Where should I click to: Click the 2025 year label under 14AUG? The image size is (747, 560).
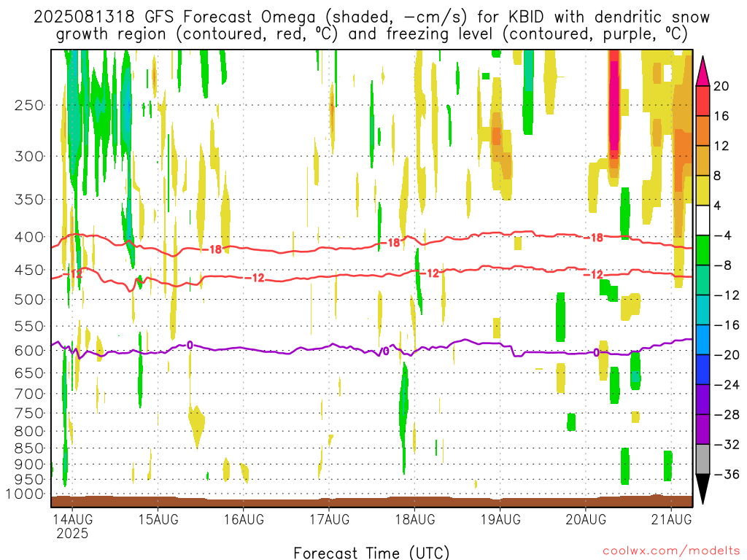(72, 533)
